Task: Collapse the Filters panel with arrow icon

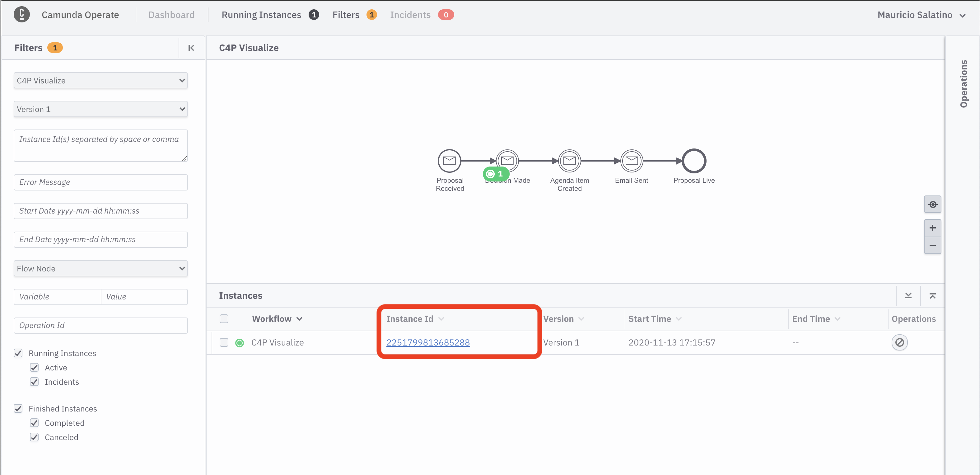Action: click(x=191, y=48)
